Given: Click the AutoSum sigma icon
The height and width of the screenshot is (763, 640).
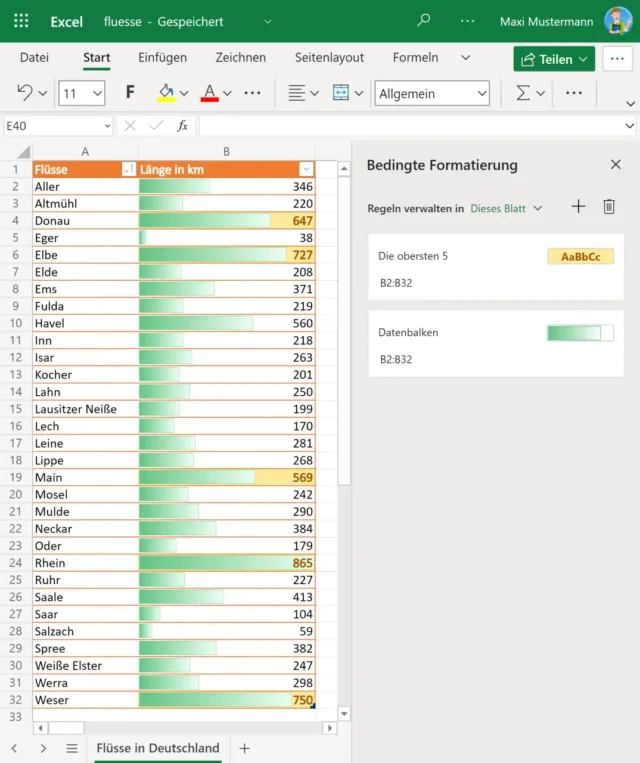Looking at the screenshot, I should coord(523,93).
